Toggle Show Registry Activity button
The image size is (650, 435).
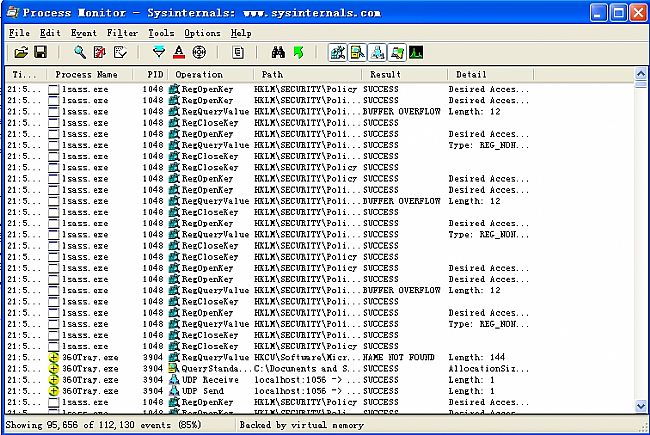coord(338,53)
